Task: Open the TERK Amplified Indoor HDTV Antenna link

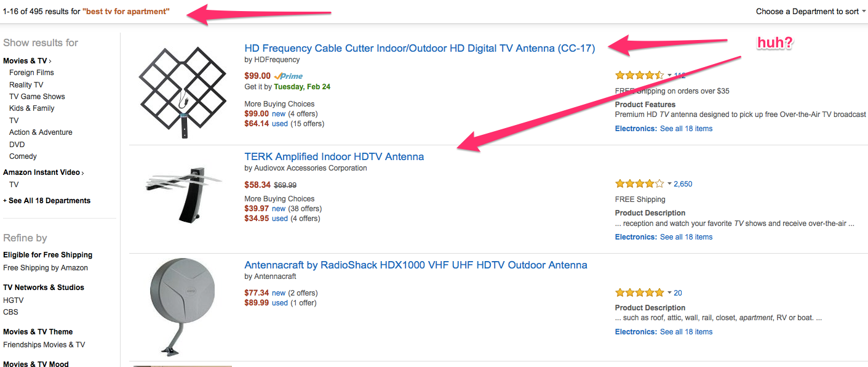Action: [x=334, y=156]
